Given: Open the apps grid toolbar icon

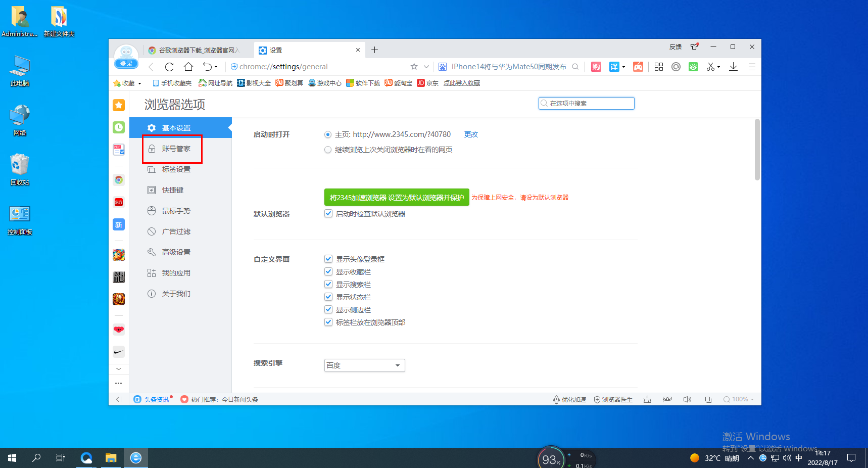Looking at the screenshot, I should (659, 67).
